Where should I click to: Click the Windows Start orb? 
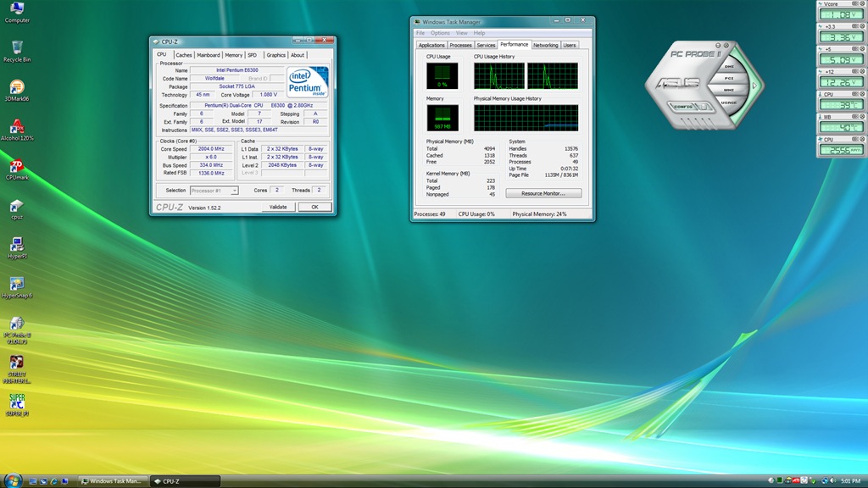(13, 480)
